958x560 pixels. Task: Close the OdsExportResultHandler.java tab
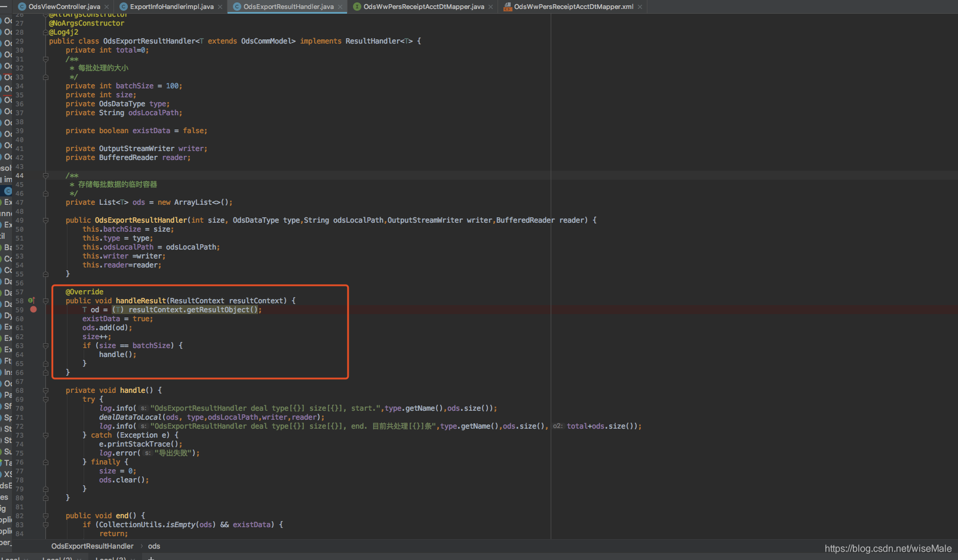[340, 7]
